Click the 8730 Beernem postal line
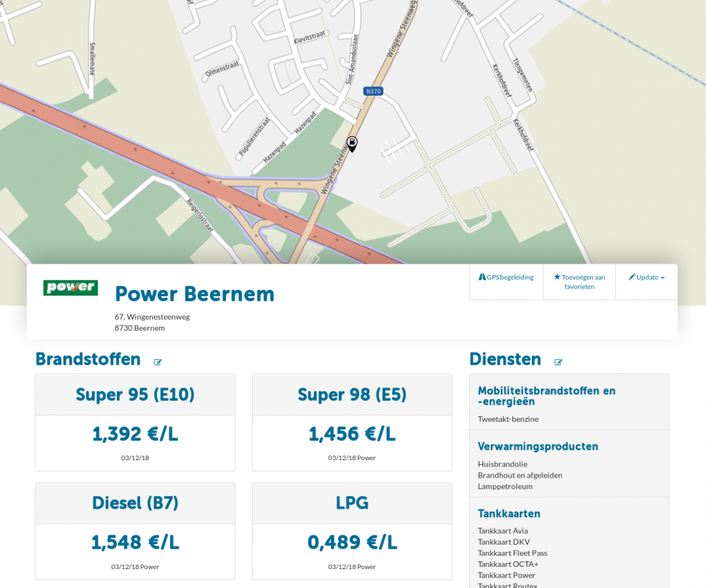This screenshot has height=588, width=706. click(x=140, y=328)
